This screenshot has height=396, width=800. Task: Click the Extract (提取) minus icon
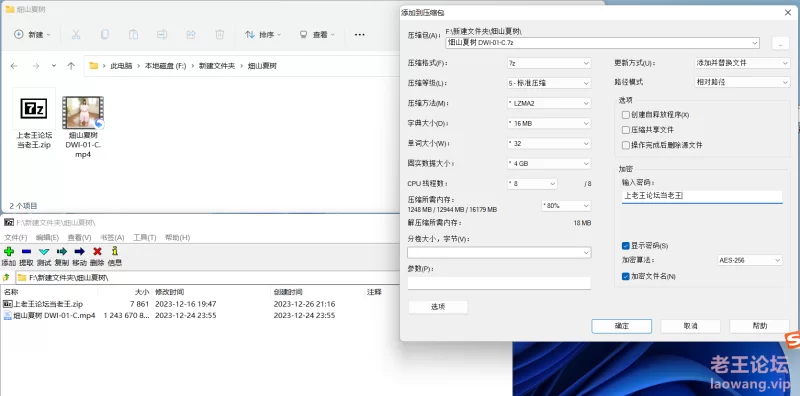pos(27,252)
